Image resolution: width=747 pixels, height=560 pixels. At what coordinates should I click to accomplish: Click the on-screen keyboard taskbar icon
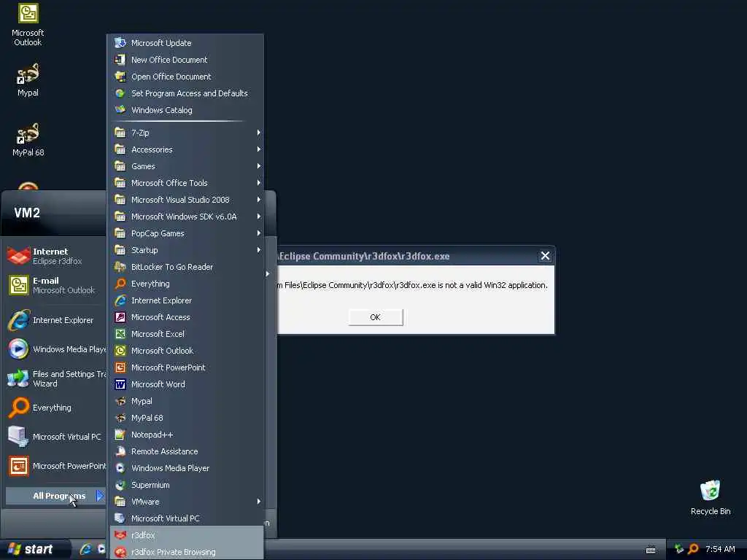[651, 550]
